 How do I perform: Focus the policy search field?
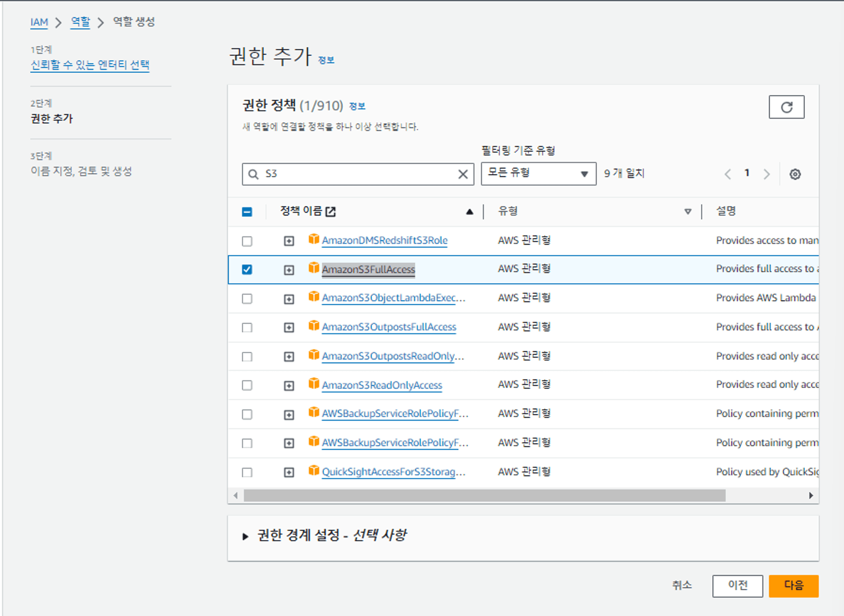pyautogui.click(x=358, y=174)
